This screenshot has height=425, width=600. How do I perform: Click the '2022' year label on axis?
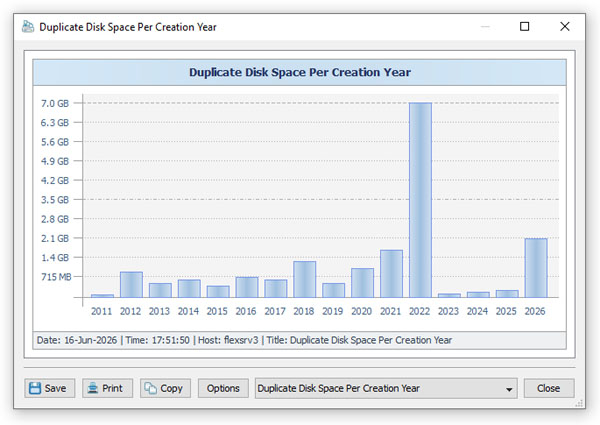tap(419, 311)
